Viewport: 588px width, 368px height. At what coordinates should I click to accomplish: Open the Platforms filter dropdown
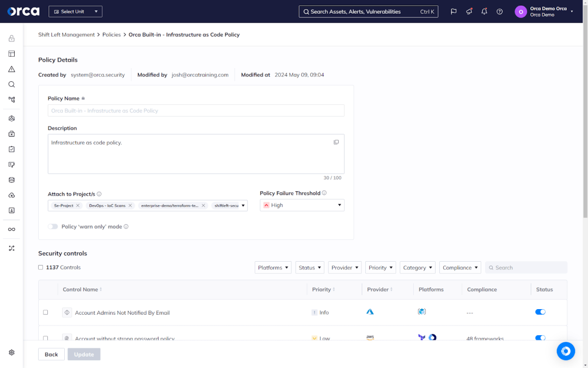coord(273,268)
